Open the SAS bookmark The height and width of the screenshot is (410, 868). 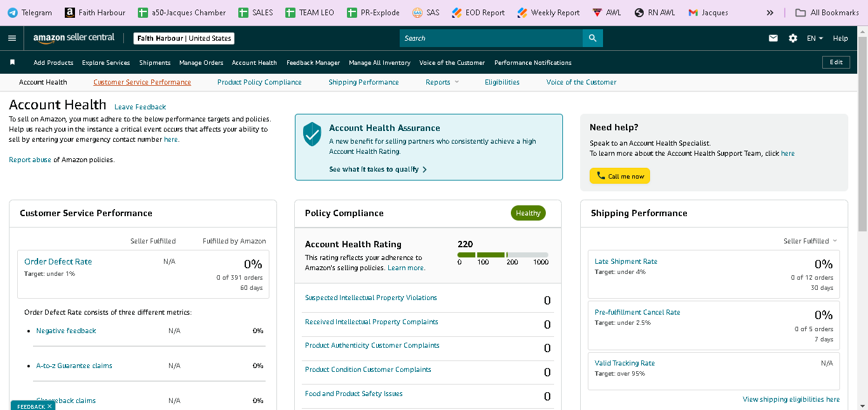click(x=426, y=13)
